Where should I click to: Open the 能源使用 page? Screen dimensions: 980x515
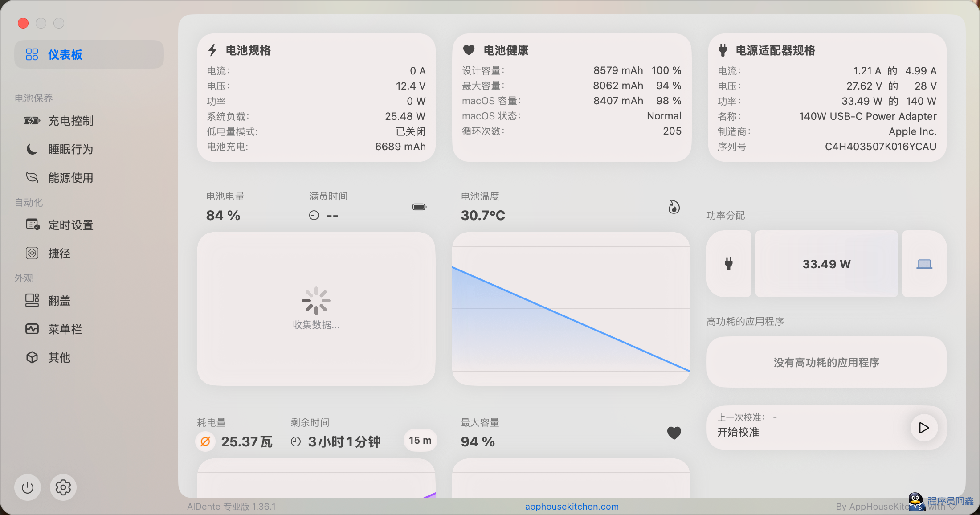[70, 178]
